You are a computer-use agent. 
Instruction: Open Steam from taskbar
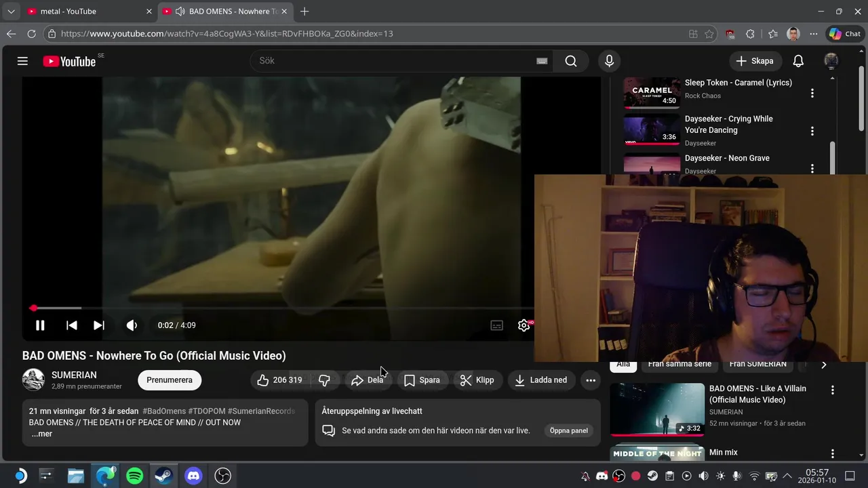[x=163, y=476]
